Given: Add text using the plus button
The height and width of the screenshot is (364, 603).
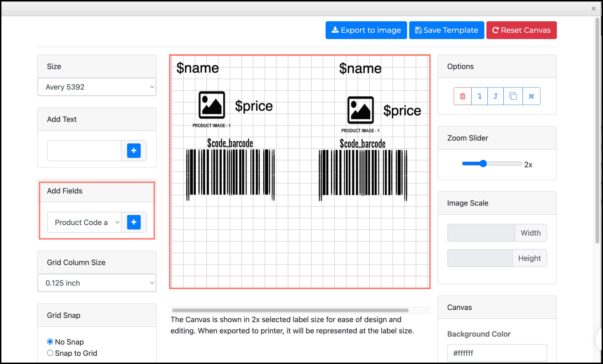Looking at the screenshot, I should [x=134, y=151].
